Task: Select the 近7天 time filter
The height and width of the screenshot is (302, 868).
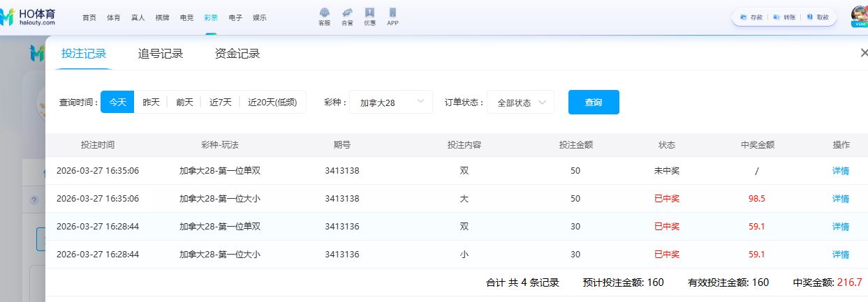Action: click(x=220, y=102)
